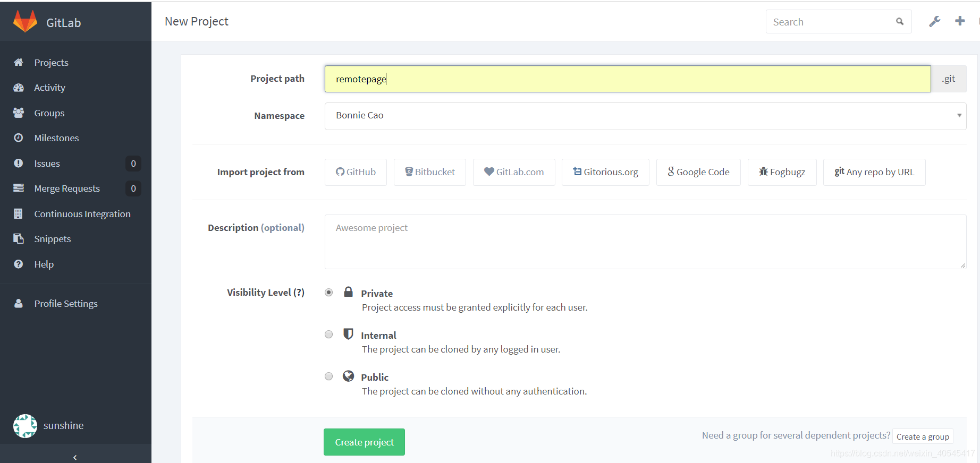Open Merge Requests in the sidebar

67,188
